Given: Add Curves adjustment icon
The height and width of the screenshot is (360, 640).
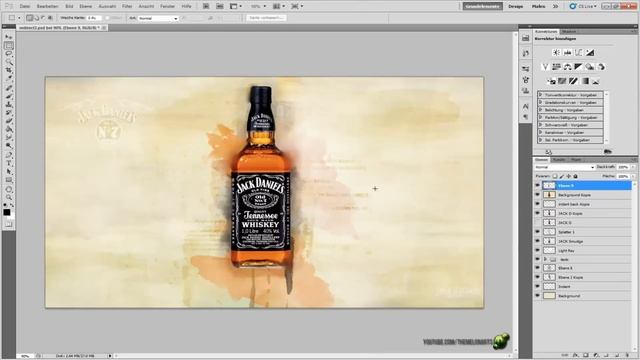Looking at the screenshot, I should pyautogui.click(x=578, y=52).
